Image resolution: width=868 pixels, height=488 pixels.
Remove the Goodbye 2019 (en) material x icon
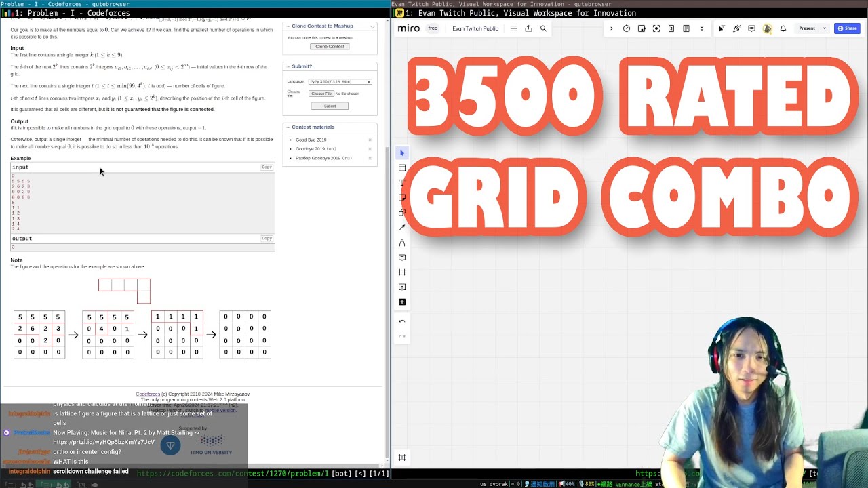[x=370, y=149]
